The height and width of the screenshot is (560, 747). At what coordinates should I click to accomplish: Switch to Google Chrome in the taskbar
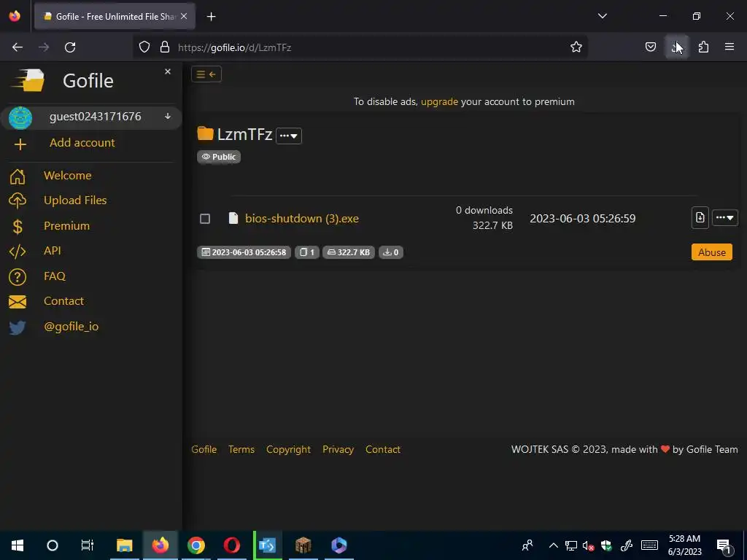tap(196, 545)
